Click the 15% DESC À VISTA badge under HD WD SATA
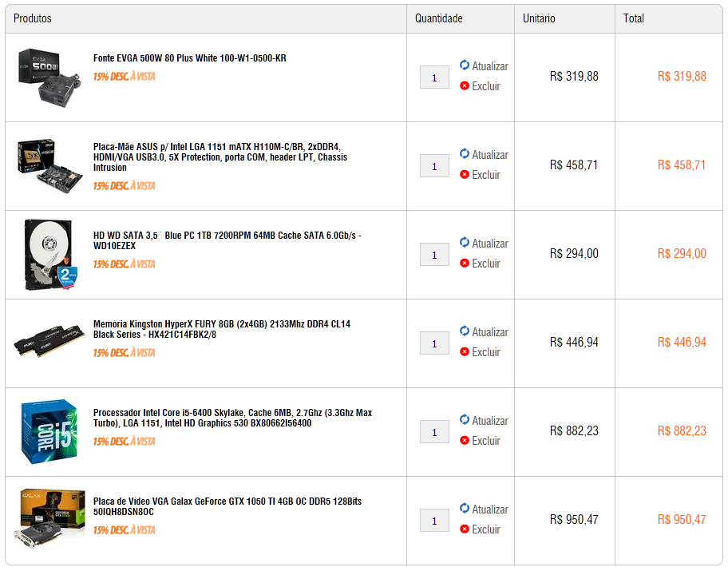This screenshot has height=567, width=728. (x=124, y=264)
